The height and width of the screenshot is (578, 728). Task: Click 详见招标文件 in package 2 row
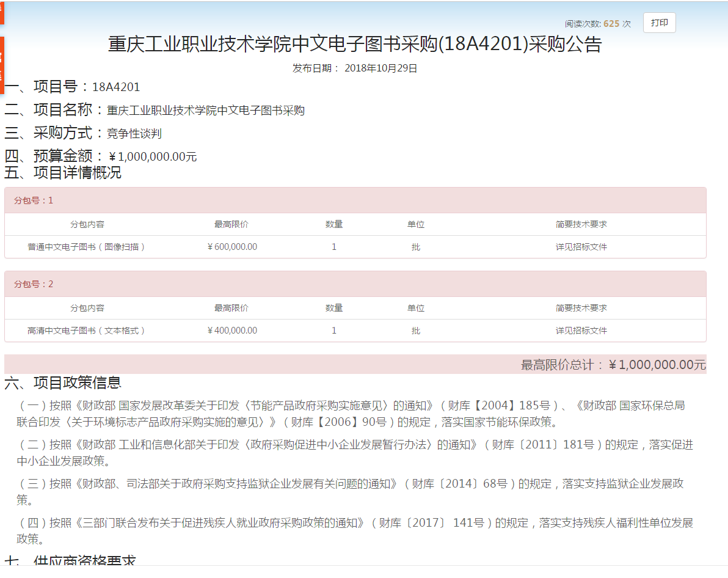pos(581,331)
